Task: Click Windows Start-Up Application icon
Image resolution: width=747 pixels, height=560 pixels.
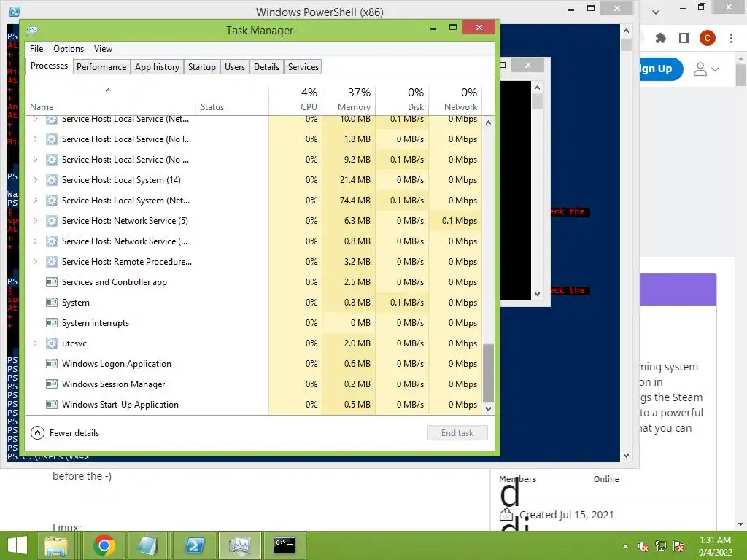Action: [52, 405]
